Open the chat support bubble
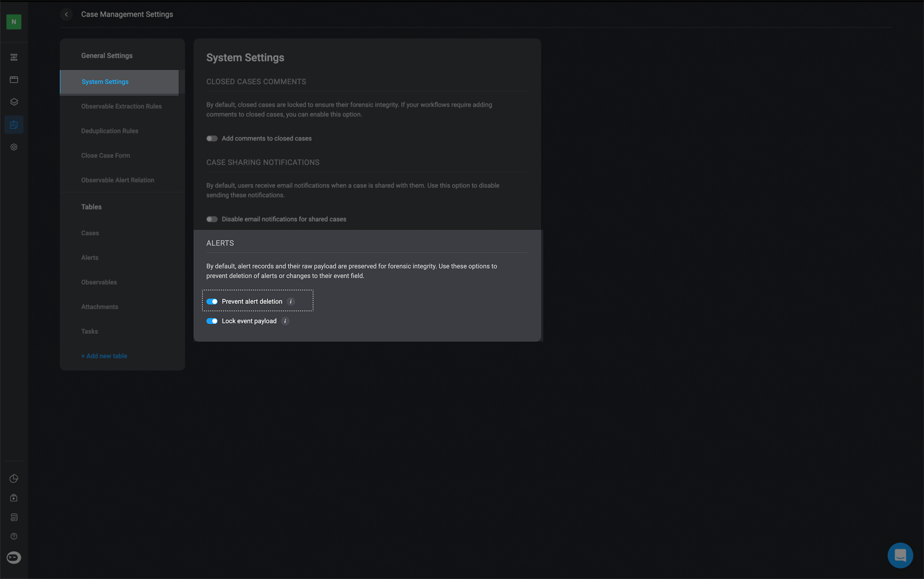 point(900,555)
